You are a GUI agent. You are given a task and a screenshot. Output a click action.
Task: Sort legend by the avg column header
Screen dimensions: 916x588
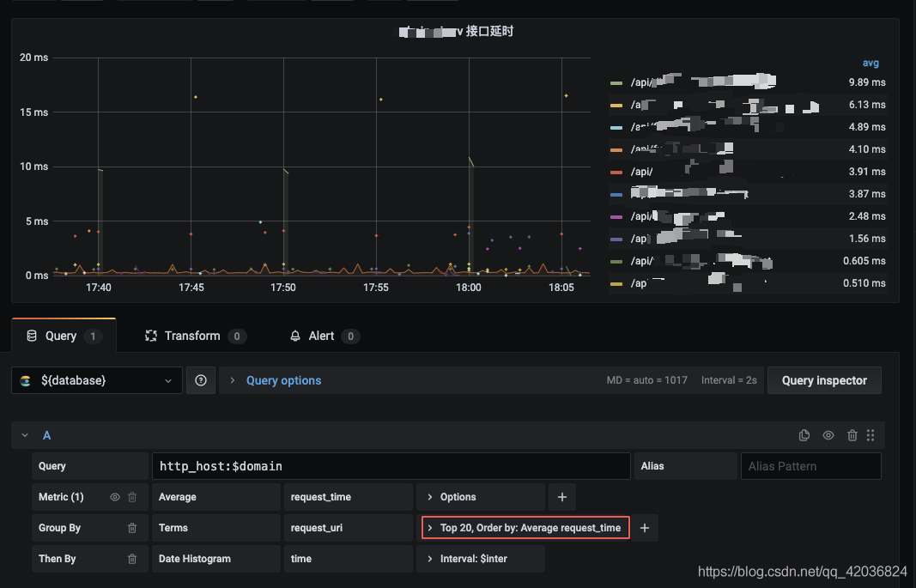click(871, 63)
